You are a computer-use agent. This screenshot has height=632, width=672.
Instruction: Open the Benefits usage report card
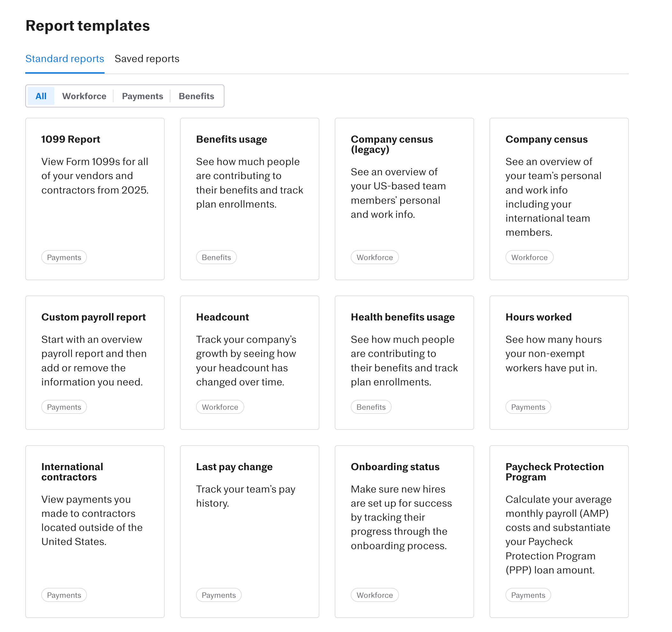click(231, 139)
